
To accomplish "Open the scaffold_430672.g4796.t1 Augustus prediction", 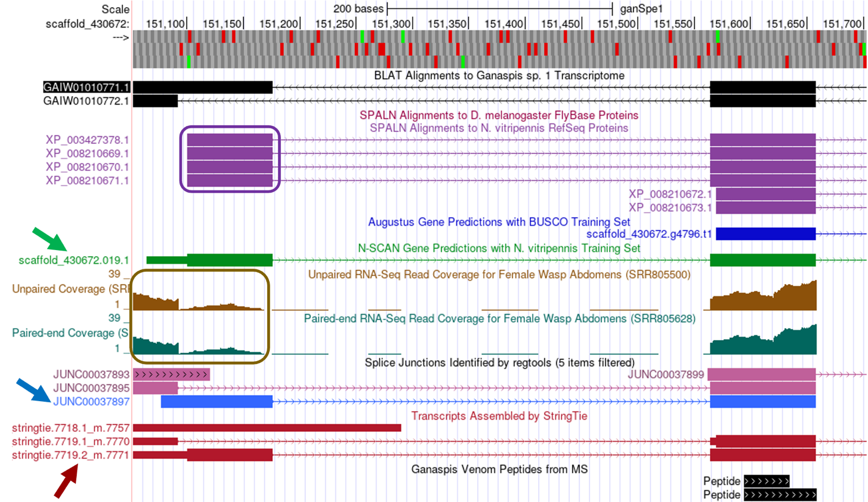I will [649, 234].
